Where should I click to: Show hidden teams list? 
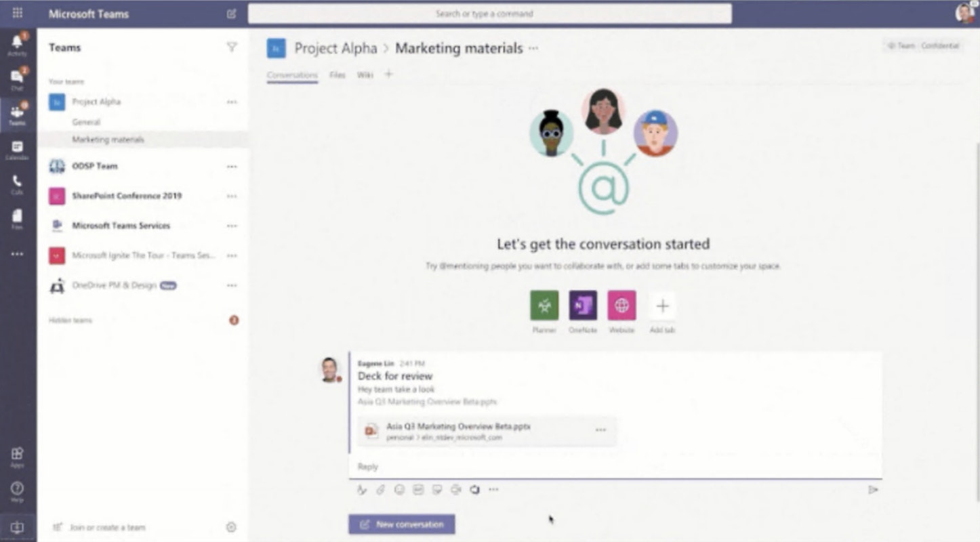[x=70, y=320]
